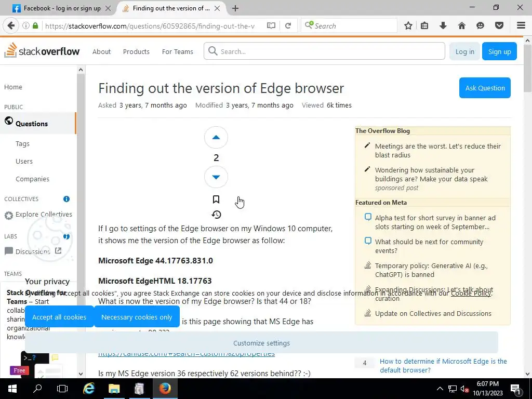Open File Explorer from the taskbar
The image size is (532, 399).
click(x=114, y=389)
